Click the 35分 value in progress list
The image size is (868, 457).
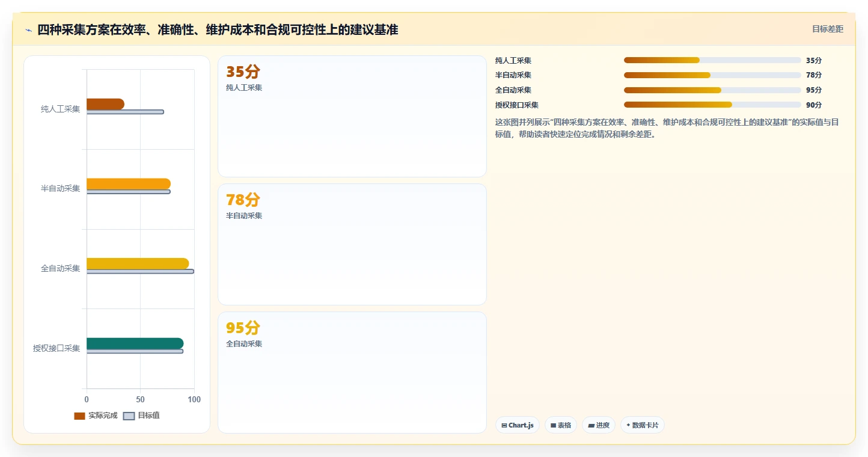click(x=814, y=60)
